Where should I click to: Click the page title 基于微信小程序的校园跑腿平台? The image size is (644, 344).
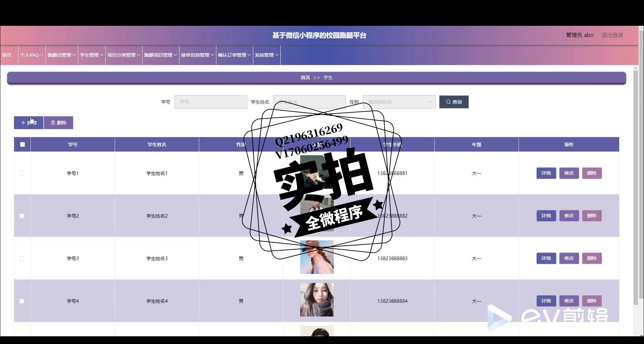tap(319, 35)
